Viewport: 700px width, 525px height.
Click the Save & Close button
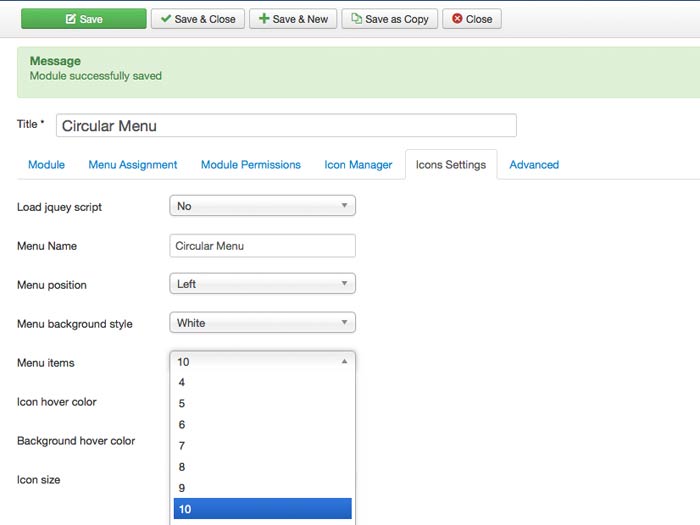[197, 19]
